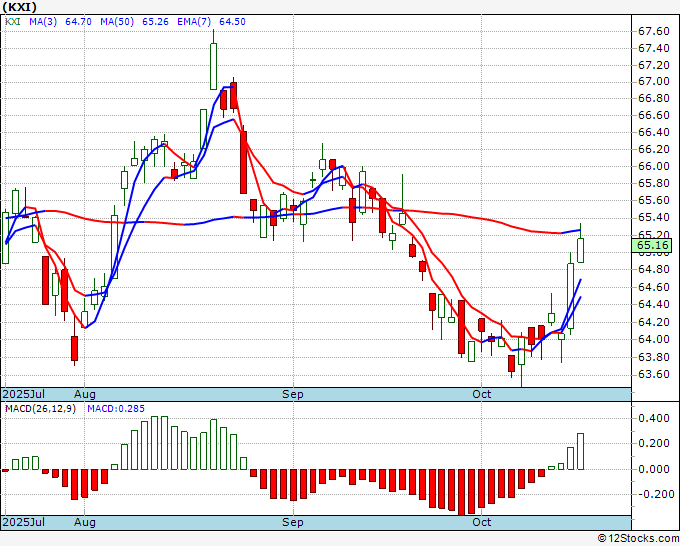Click the MACD:0.285 value label
This screenshot has height=546, width=680.
pyautogui.click(x=116, y=409)
